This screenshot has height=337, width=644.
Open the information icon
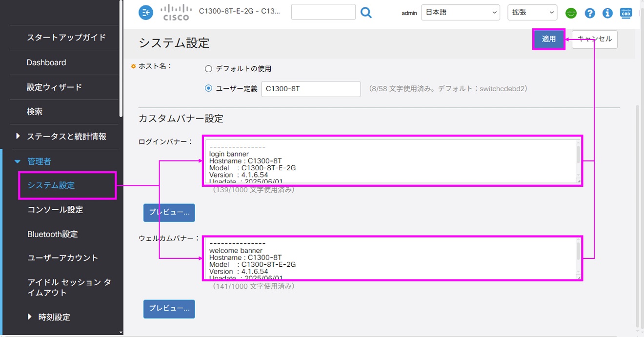click(x=607, y=13)
